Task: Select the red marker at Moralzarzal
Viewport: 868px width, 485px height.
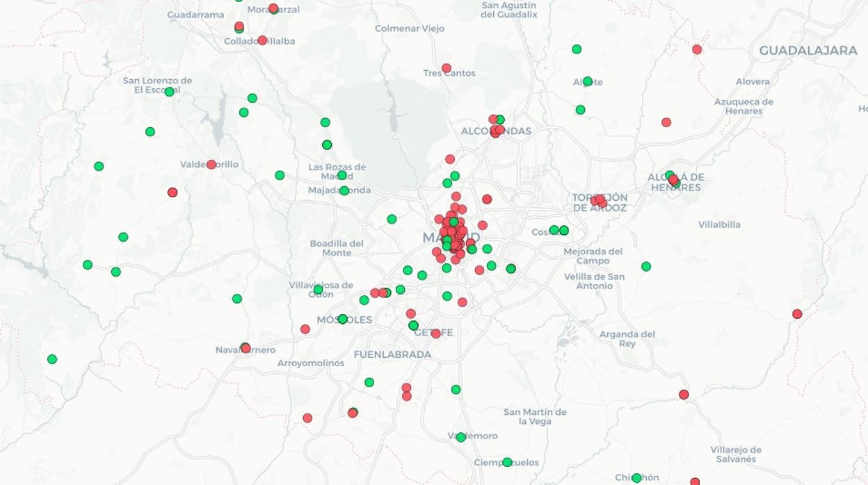Action: click(273, 8)
